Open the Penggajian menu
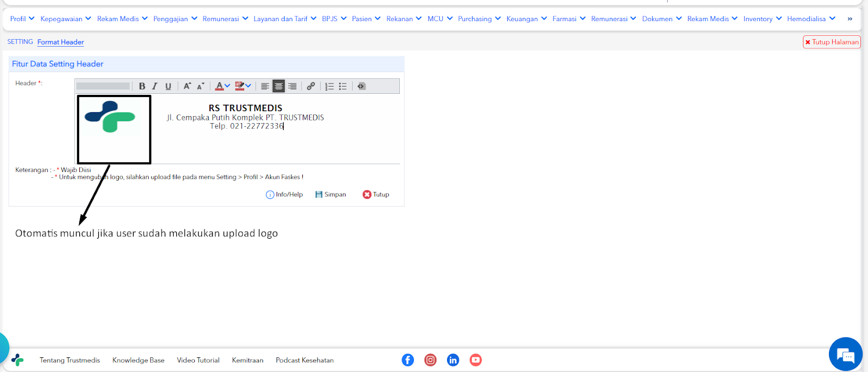This screenshot has height=372, width=868. tap(175, 18)
